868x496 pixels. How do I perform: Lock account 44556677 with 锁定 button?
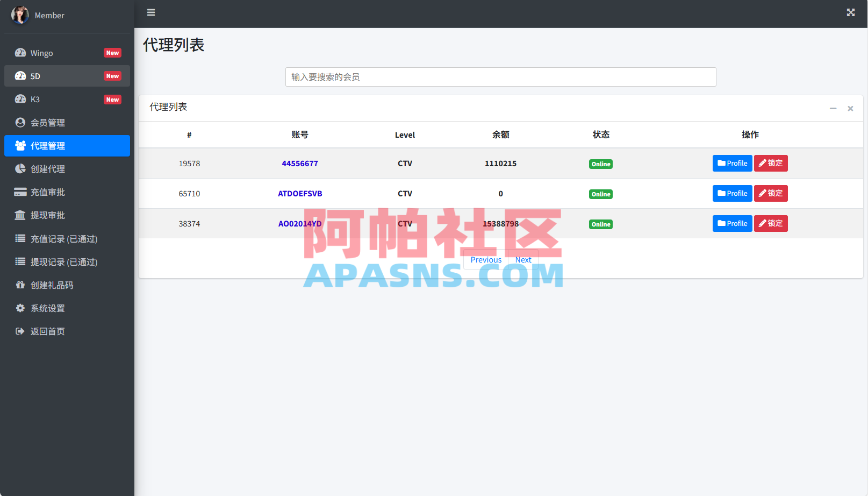[771, 163]
